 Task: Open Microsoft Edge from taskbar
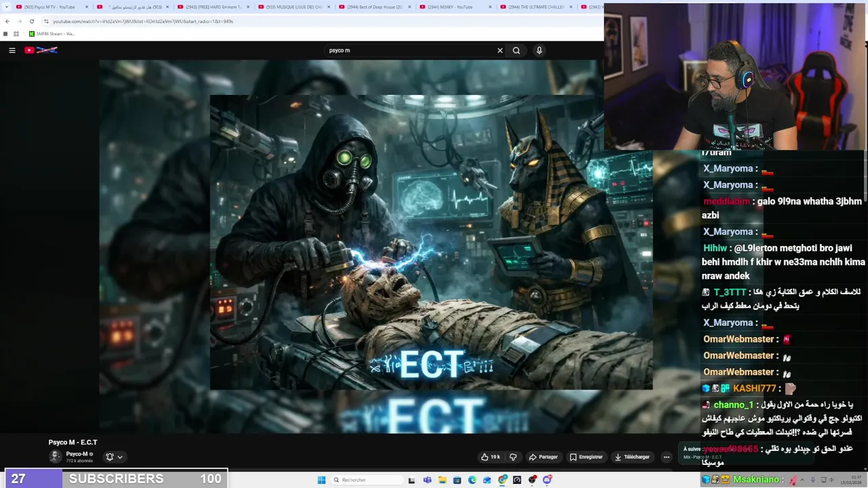coord(473,480)
